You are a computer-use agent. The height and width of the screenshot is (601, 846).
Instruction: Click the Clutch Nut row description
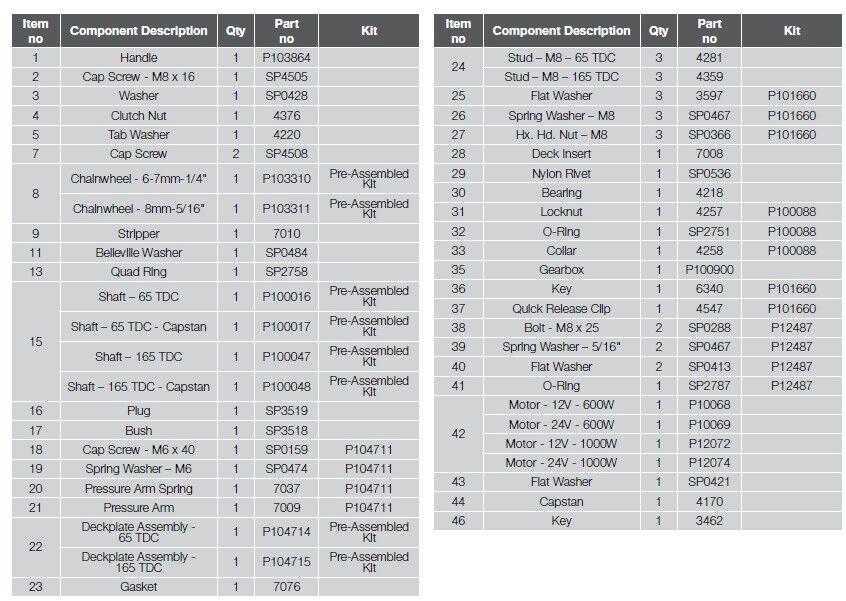pos(139,116)
